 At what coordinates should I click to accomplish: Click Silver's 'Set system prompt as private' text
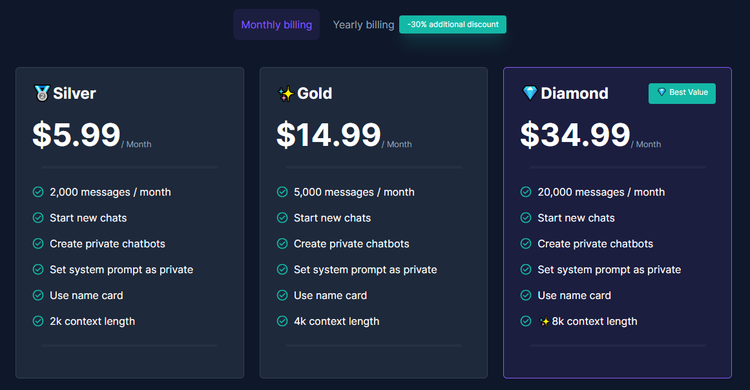(121, 269)
